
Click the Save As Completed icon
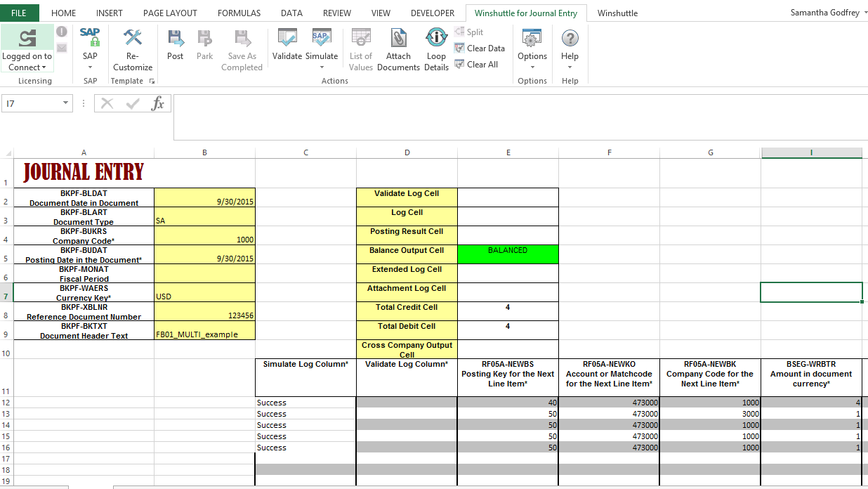point(242,37)
